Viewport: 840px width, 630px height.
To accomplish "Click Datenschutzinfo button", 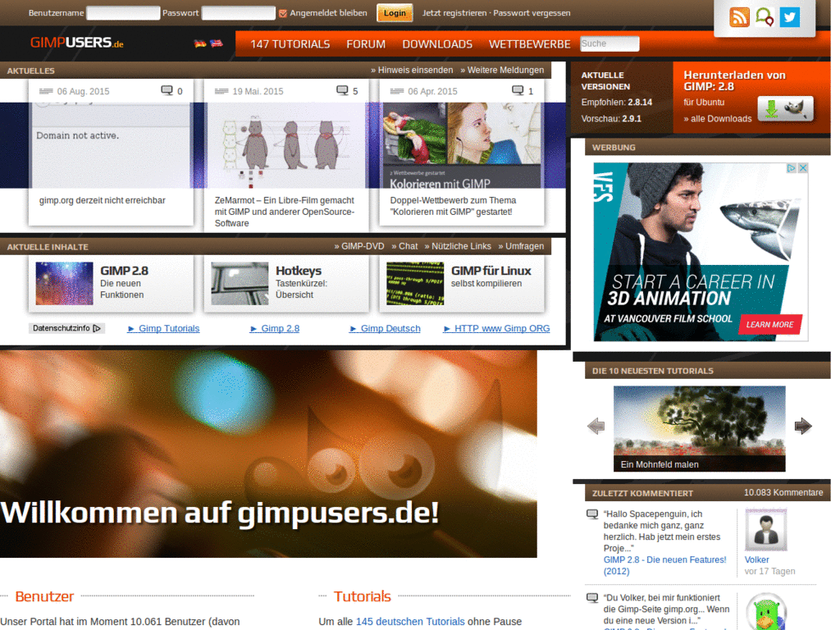I will pyautogui.click(x=67, y=328).
